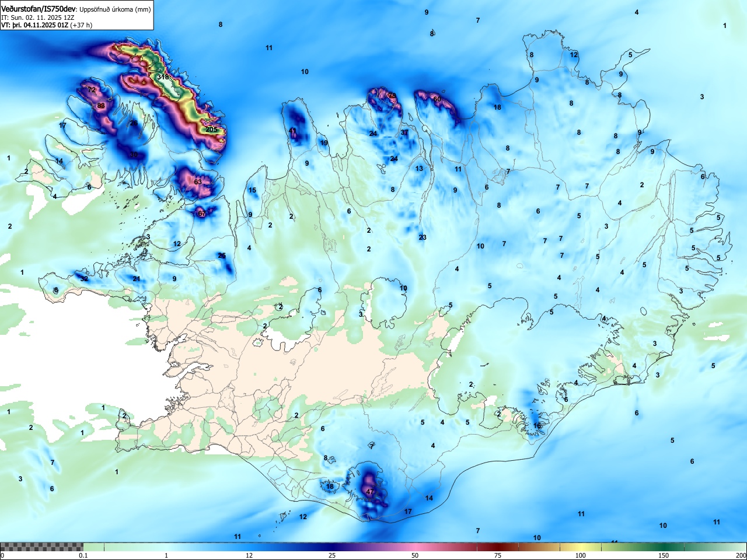Click the 47 value near the south coast
Viewport: 747px width, 560px height.
click(x=370, y=492)
